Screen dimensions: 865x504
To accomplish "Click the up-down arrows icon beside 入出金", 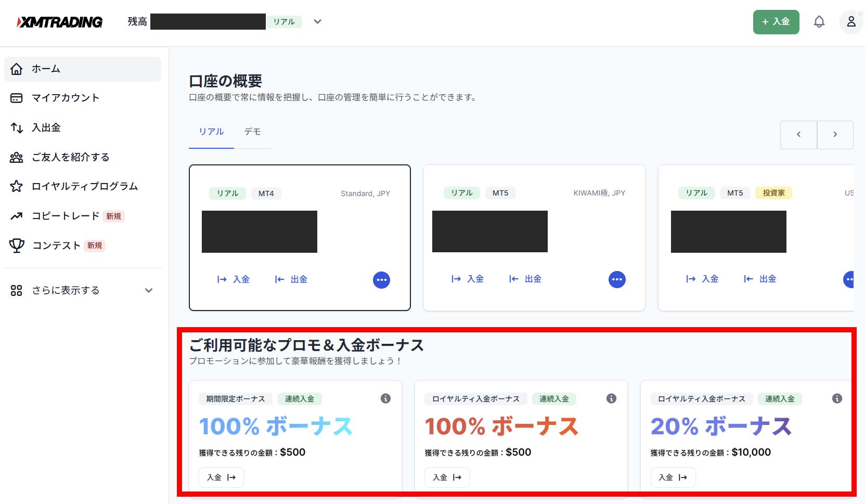I will point(17,127).
